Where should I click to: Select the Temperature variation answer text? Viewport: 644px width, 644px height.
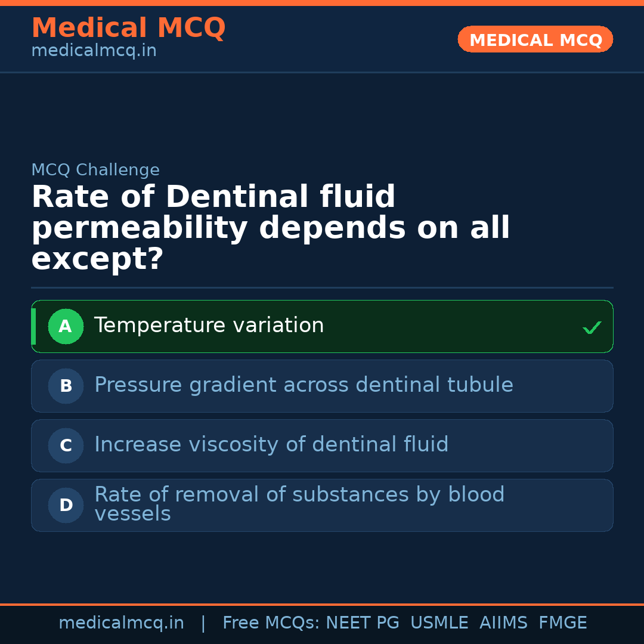209,326
